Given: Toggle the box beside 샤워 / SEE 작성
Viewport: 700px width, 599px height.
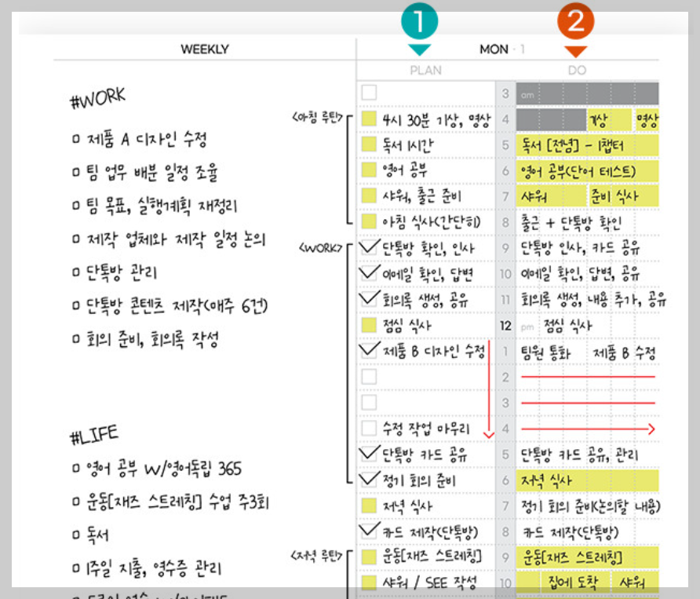Looking at the screenshot, I should pos(369,583).
